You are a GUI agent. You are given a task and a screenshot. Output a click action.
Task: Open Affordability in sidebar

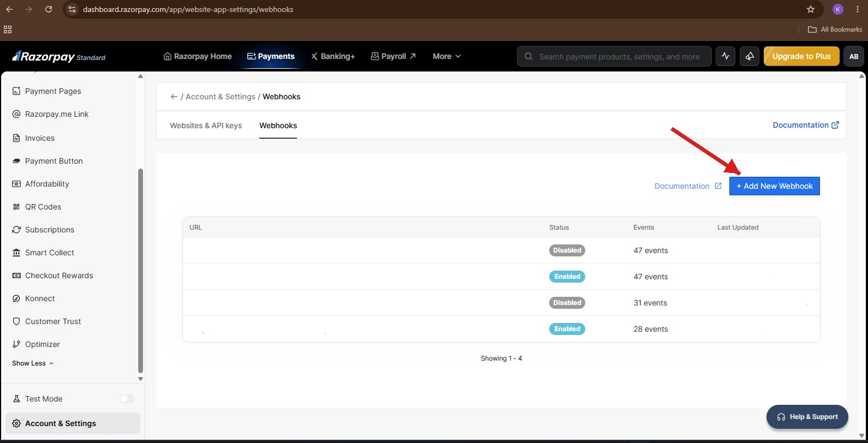(x=40, y=184)
